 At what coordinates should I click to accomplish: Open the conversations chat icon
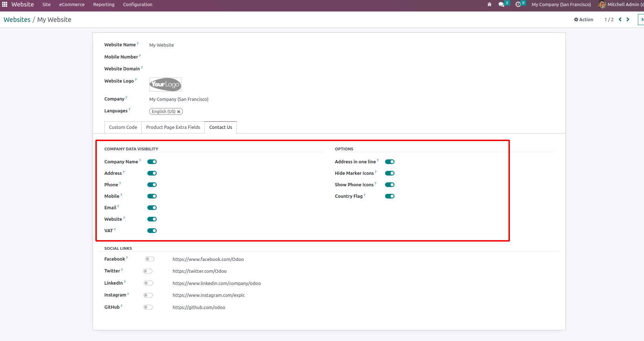[x=501, y=4]
